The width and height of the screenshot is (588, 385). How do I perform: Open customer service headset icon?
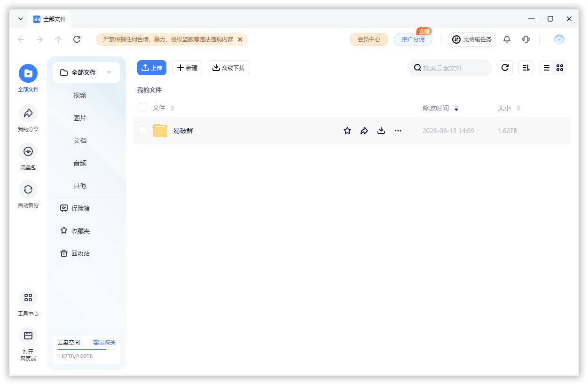(x=526, y=39)
